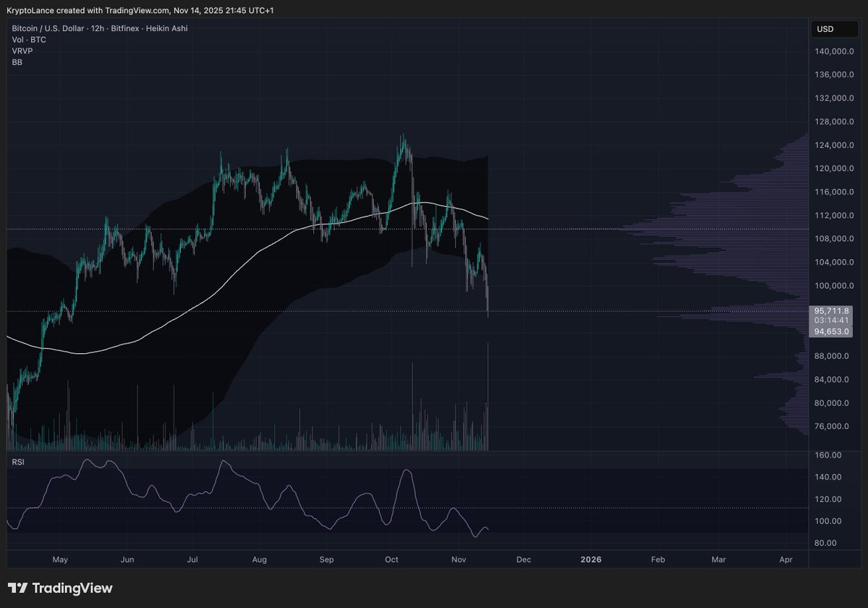868x608 pixels.
Task: Click the 112,000.0 price axis label
Action: [x=834, y=216]
